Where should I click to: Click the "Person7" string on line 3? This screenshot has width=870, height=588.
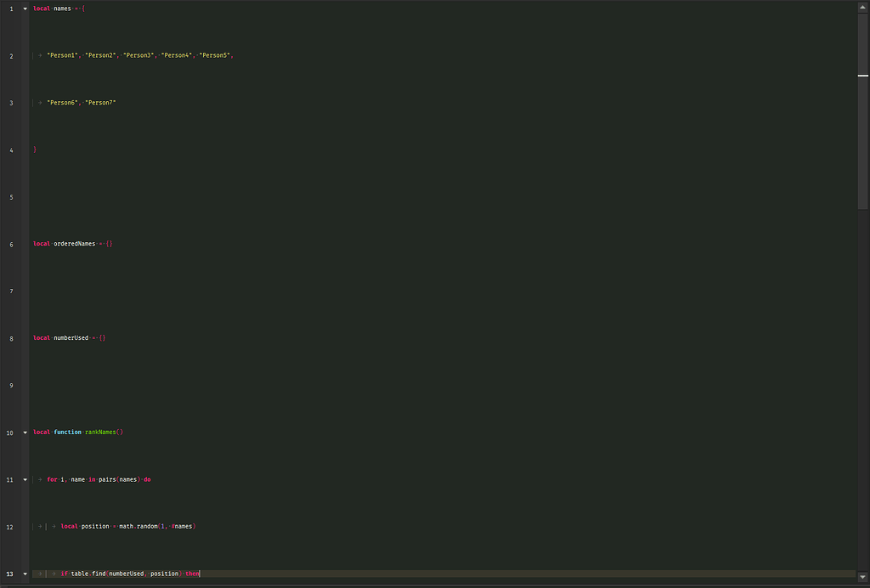[x=100, y=102]
